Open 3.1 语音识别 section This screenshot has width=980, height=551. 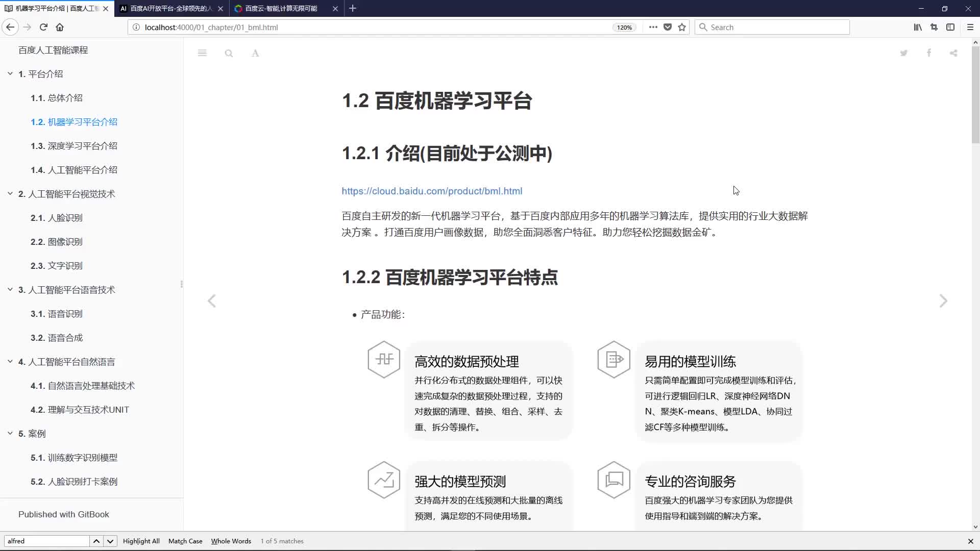point(56,314)
